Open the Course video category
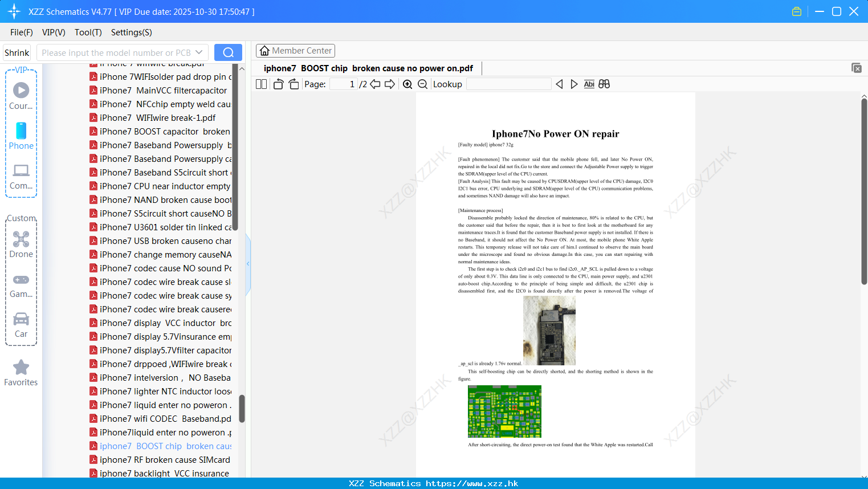This screenshot has height=489, width=868. [21, 96]
